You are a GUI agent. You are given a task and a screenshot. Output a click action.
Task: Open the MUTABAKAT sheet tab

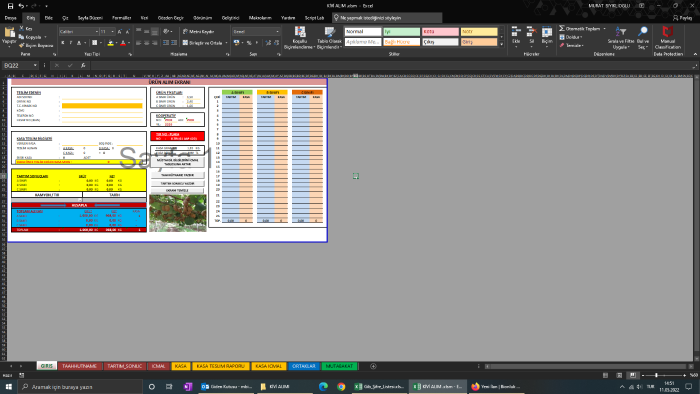click(x=339, y=366)
